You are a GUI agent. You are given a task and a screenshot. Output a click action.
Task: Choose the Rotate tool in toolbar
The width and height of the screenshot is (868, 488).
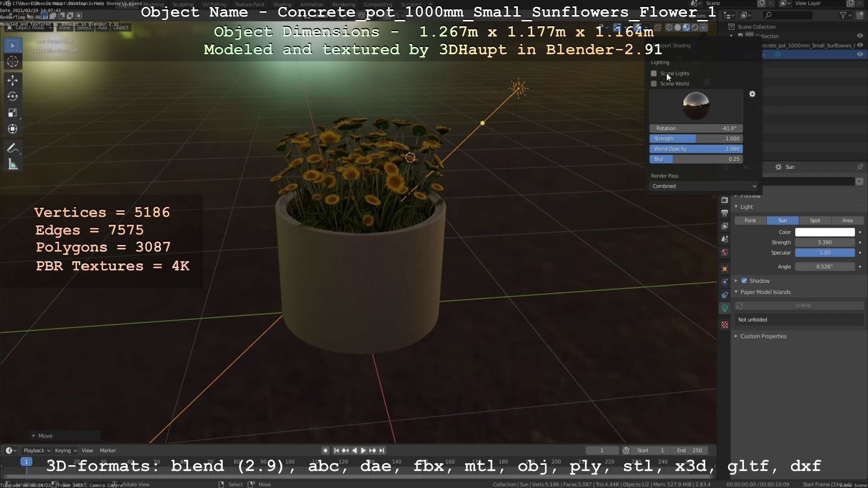click(13, 97)
